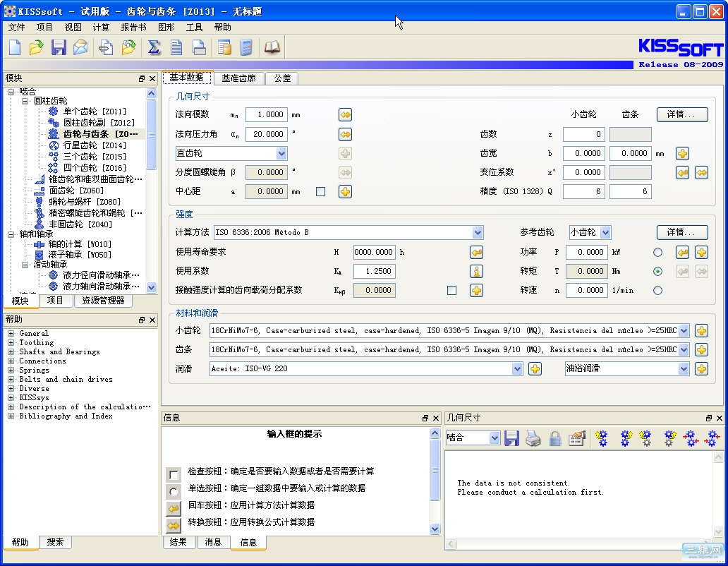
Task: Click the enter-arrow sizing button beside 变位系数
Action: (682, 173)
